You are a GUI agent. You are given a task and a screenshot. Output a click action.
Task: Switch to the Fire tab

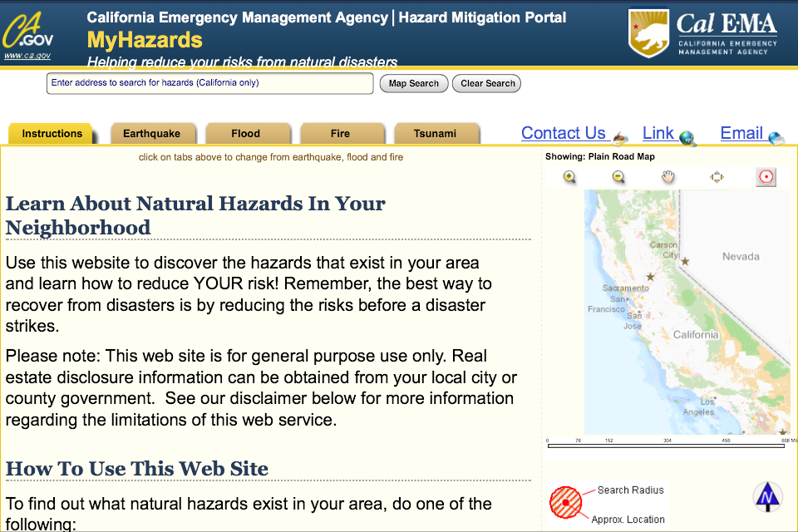coord(340,133)
